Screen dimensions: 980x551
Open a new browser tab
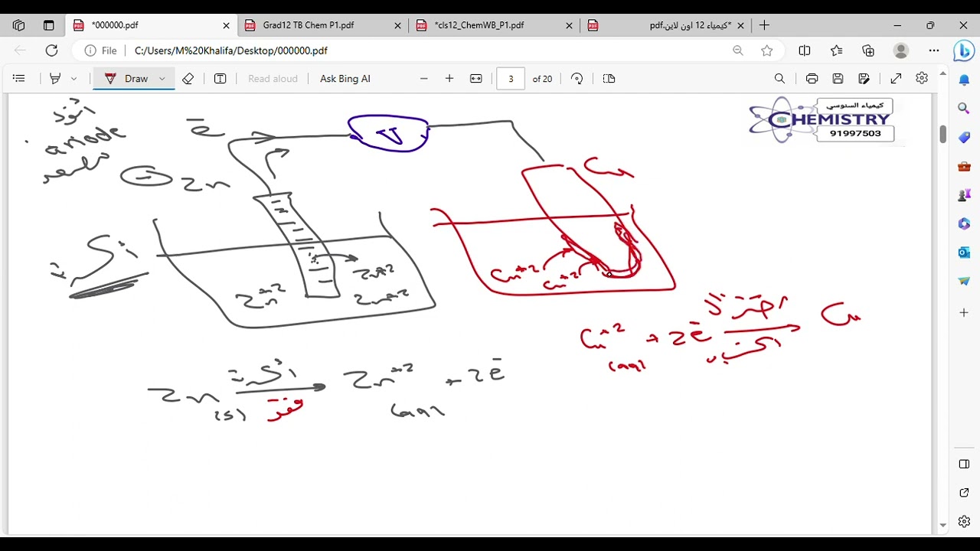click(764, 25)
